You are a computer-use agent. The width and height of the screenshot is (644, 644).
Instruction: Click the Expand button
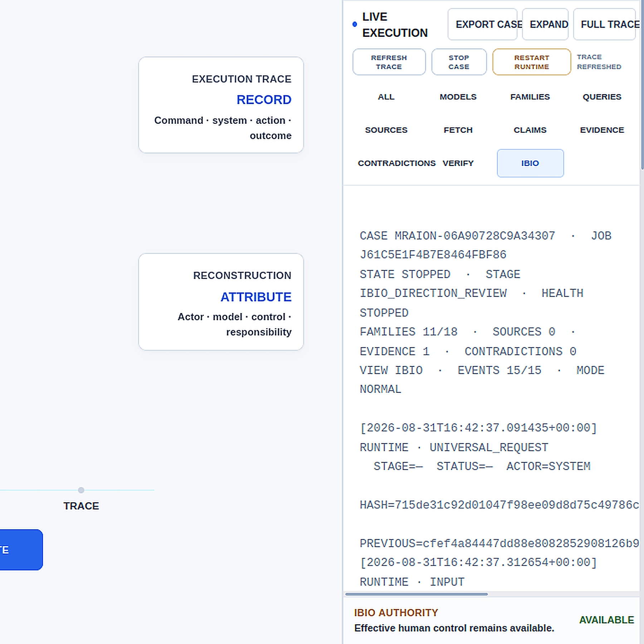click(x=545, y=24)
